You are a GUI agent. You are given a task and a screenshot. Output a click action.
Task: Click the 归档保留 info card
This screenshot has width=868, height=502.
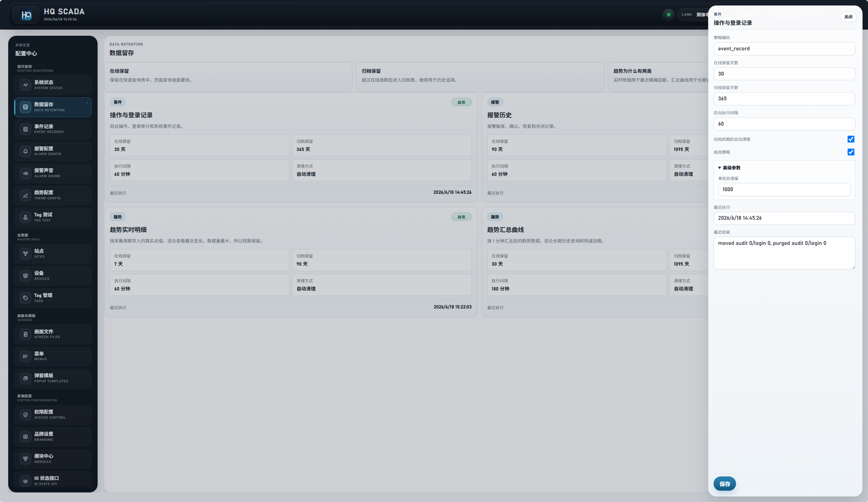point(480,77)
